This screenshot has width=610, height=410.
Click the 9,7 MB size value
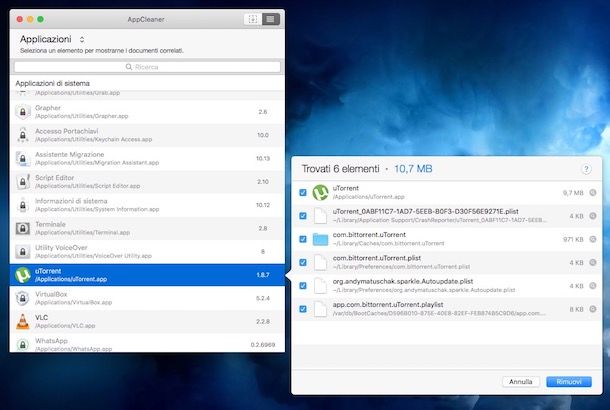click(573, 193)
